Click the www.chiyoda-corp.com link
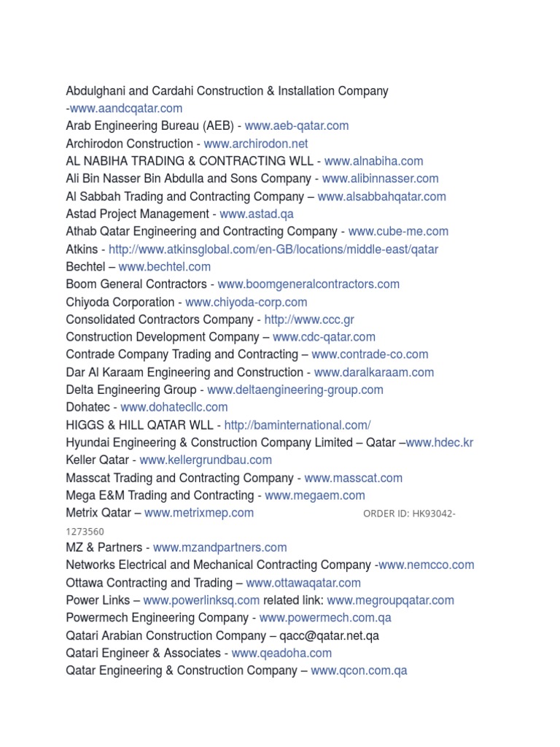Viewport: 560px width, 747px height. point(246,302)
